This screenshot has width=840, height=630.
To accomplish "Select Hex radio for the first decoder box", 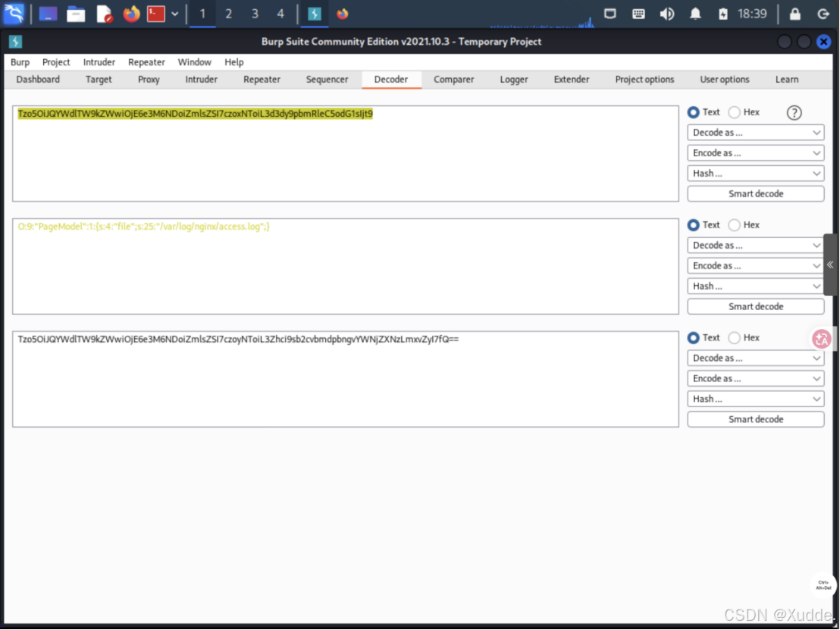I will click(735, 112).
